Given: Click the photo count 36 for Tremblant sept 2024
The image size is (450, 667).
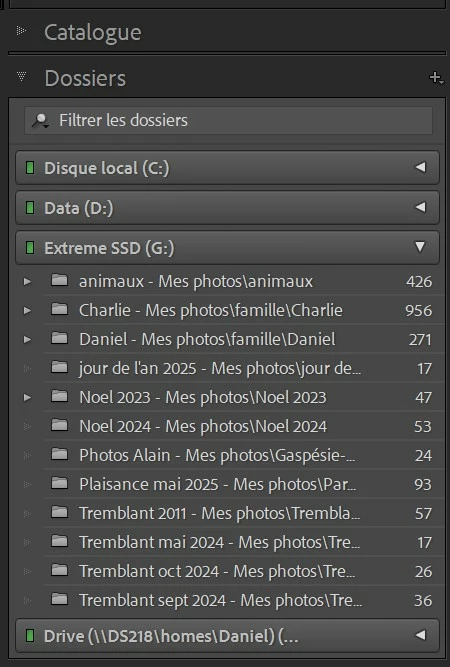Looking at the screenshot, I should point(423,600).
